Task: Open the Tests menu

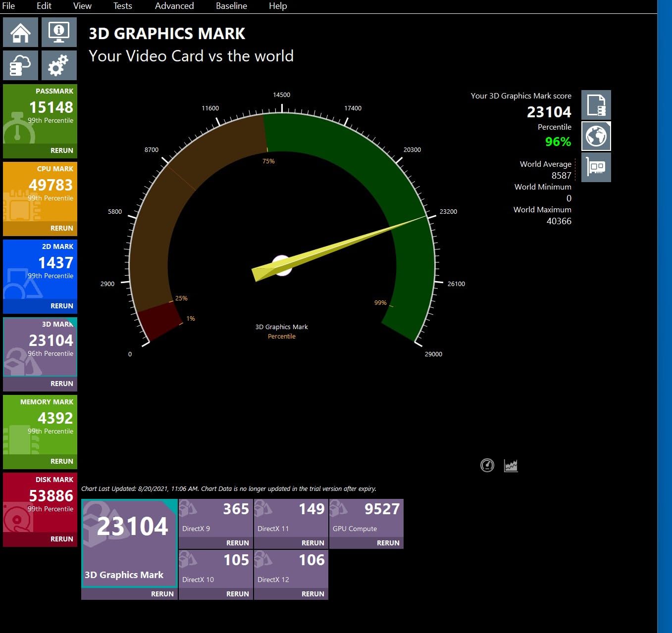Action: pyautogui.click(x=122, y=6)
